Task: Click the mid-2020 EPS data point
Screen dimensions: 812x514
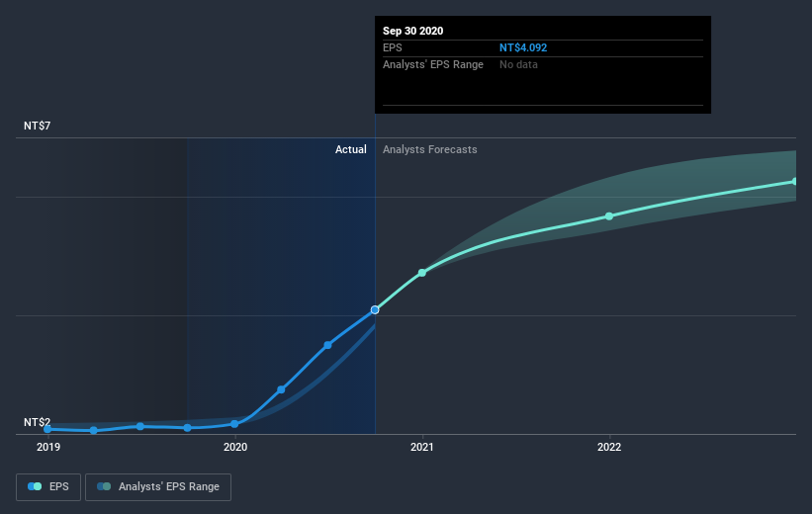Action: click(327, 345)
